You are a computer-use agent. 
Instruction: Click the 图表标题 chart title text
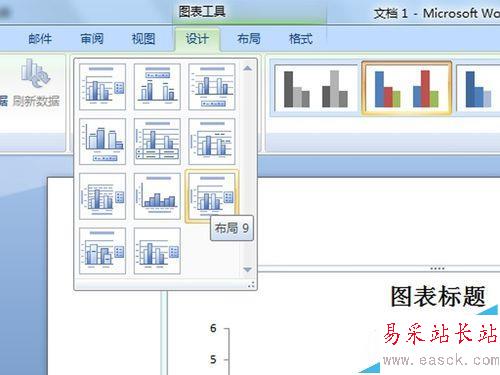(438, 296)
